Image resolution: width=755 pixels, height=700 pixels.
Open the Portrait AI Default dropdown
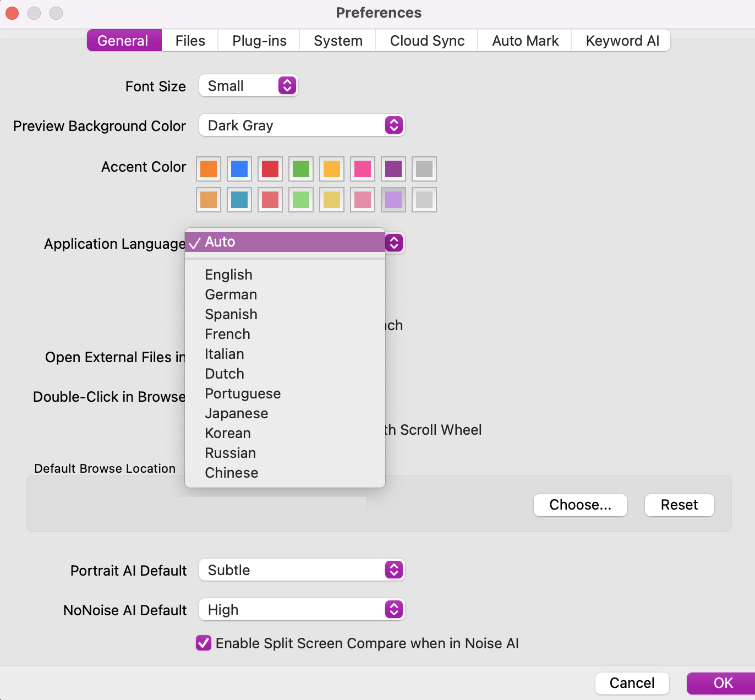click(x=302, y=570)
